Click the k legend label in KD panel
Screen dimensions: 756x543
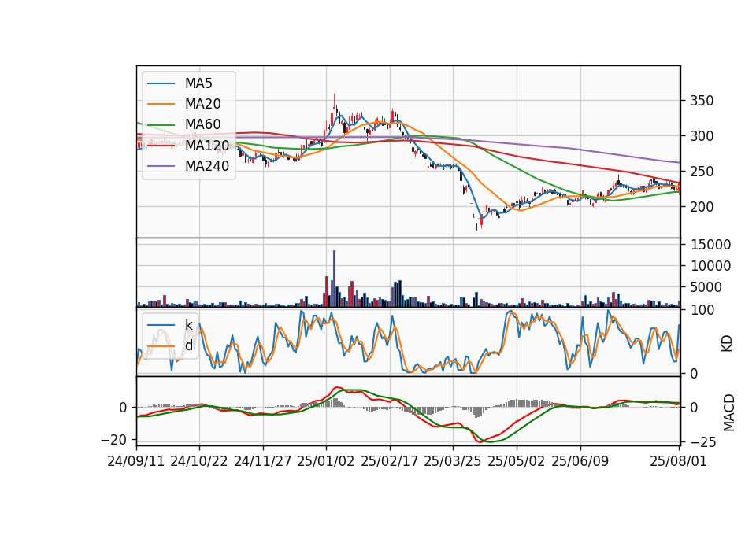[188, 325]
